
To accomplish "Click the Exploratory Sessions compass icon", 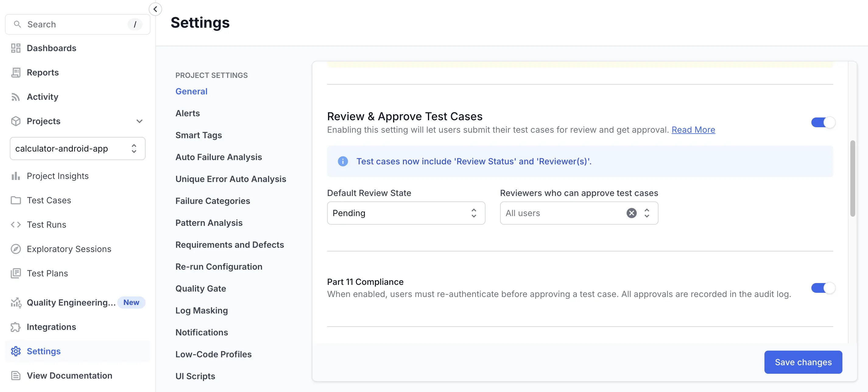I will pyautogui.click(x=16, y=249).
